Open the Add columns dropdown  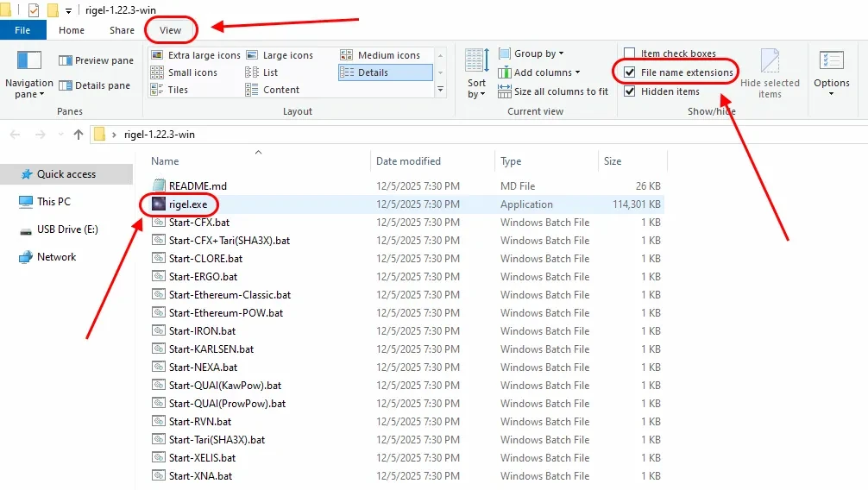pos(546,72)
